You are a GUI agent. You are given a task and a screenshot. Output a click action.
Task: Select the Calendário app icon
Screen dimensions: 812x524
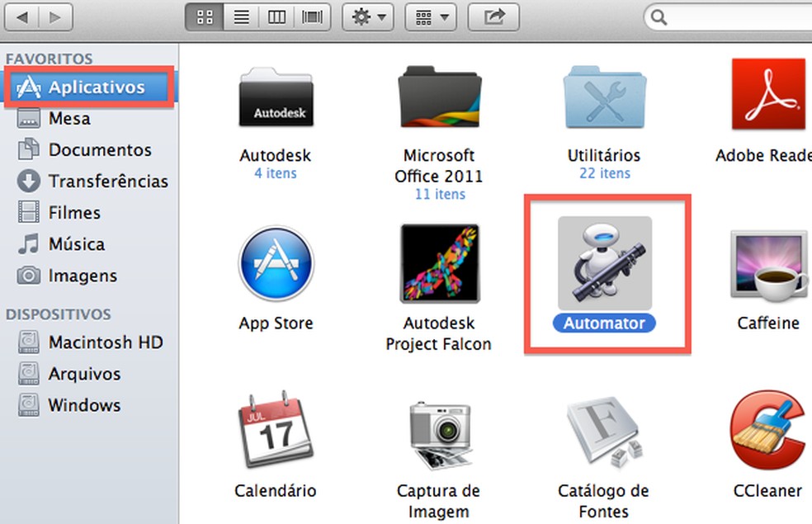[276, 430]
